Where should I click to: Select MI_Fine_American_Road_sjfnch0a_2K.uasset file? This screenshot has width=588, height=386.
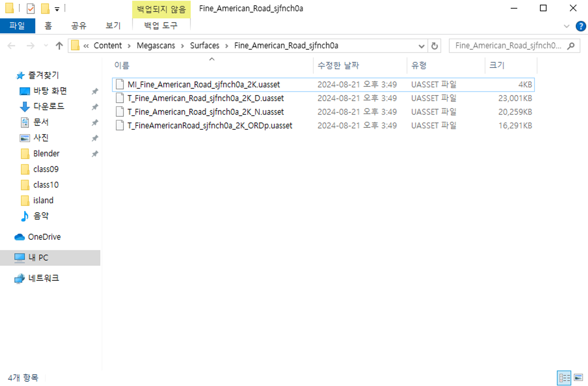(323, 85)
